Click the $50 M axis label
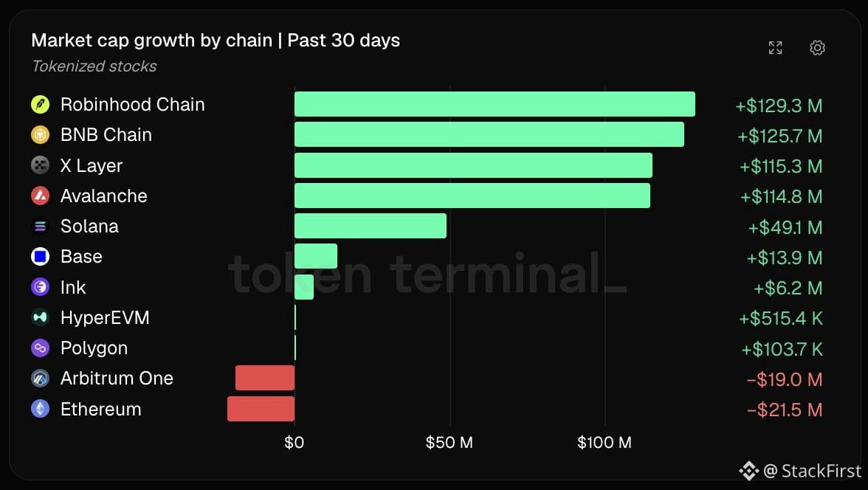 tap(449, 442)
